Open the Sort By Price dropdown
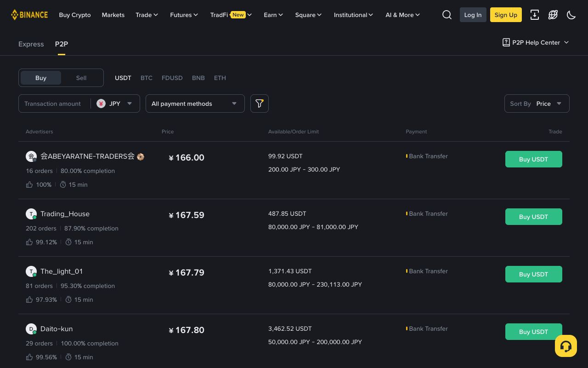 coord(537,103)
